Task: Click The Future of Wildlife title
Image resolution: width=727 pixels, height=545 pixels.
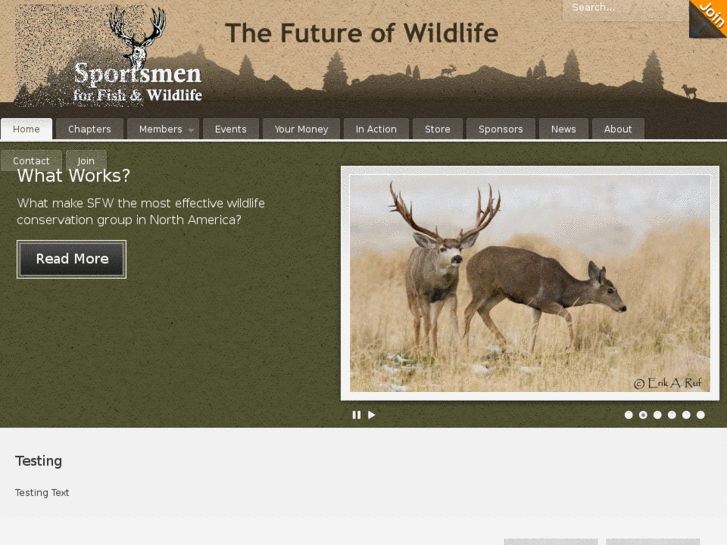Action: tap(362, 33)
